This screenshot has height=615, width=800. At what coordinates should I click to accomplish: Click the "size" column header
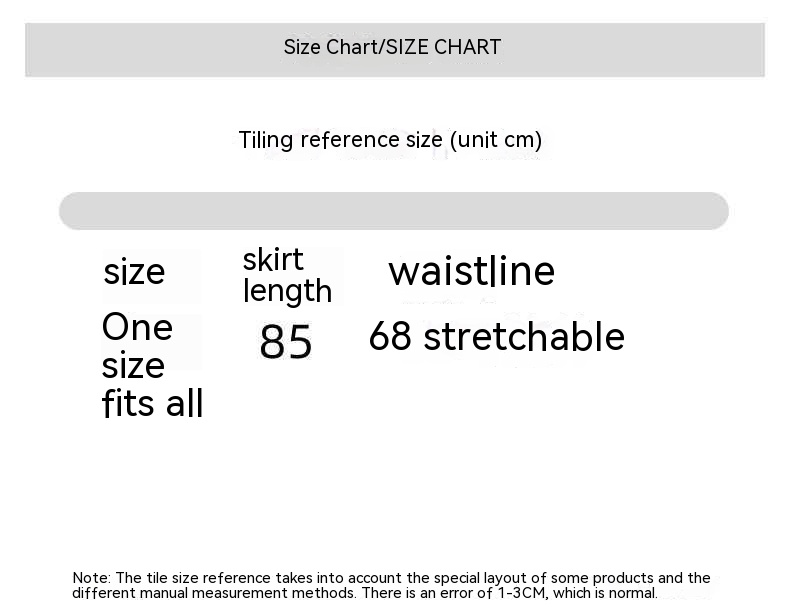pyautogui.click(x=134, y=272)
